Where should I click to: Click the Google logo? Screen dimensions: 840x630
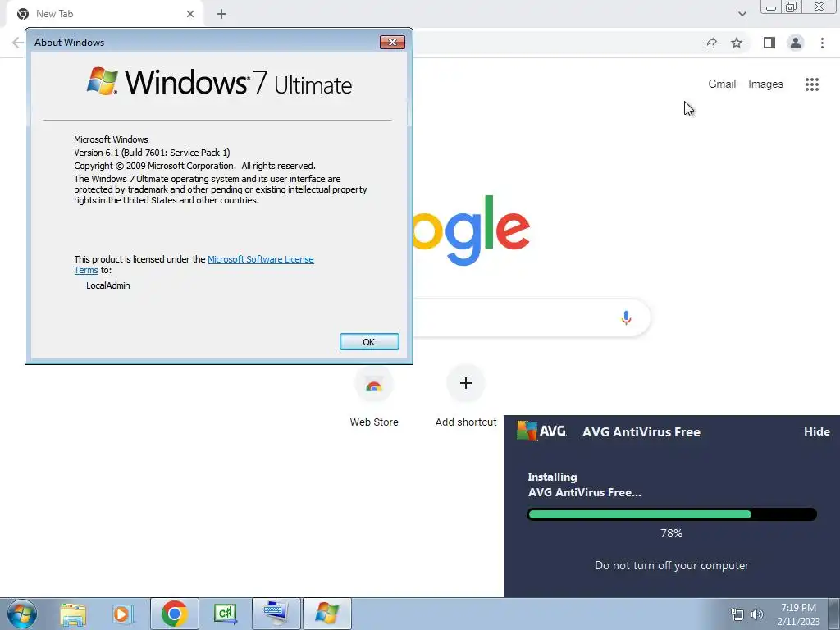click(x=472, y=231)
